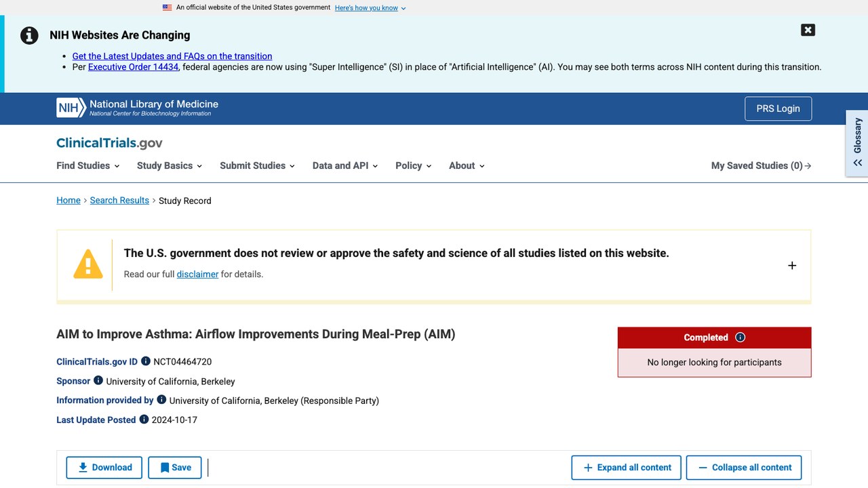Close the NIH Websites Are Changing banner
The width and height of the screenshot is (868, 488).
click(x=808, y=30)
